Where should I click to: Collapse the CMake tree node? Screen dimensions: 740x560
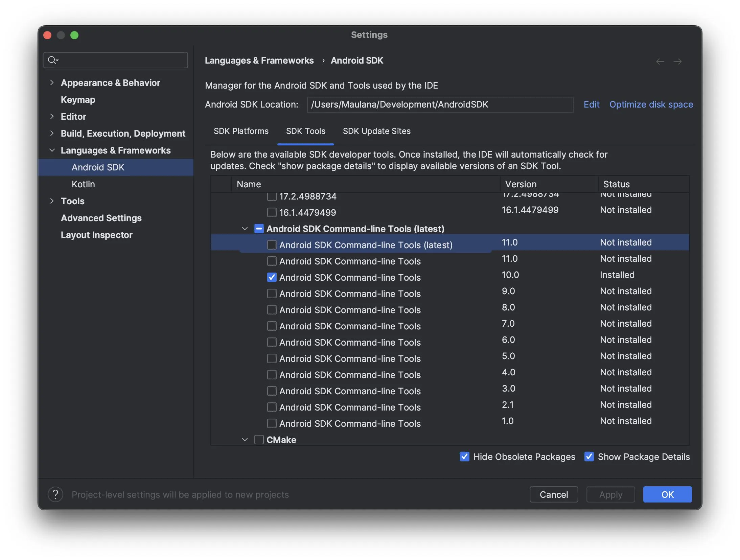click(x=245, y=440)
